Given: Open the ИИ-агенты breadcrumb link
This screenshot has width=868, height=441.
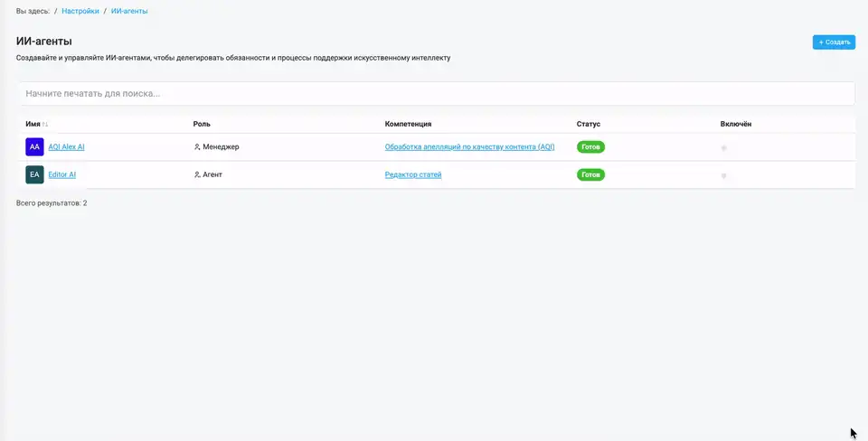Looking at the screenshot, I should pyautogui.click(x=129, y=11).
